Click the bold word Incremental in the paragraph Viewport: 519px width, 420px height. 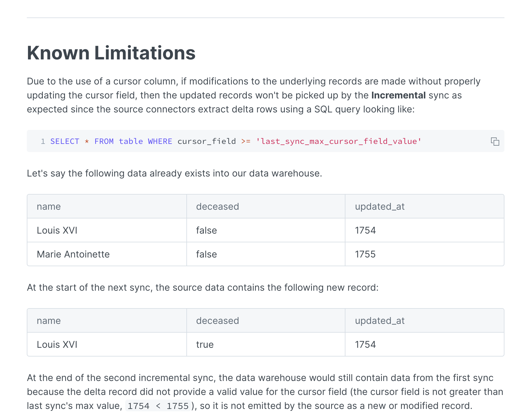(x=398, y=95)
